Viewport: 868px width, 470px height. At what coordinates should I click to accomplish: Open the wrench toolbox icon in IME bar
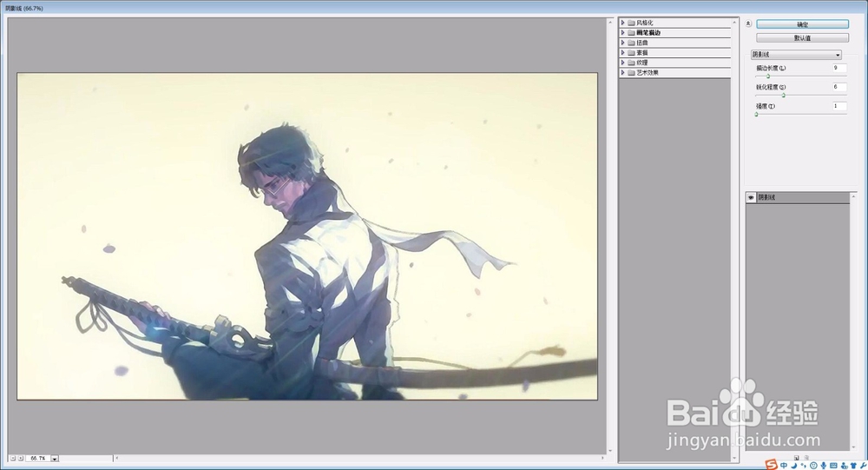point(863,466)
